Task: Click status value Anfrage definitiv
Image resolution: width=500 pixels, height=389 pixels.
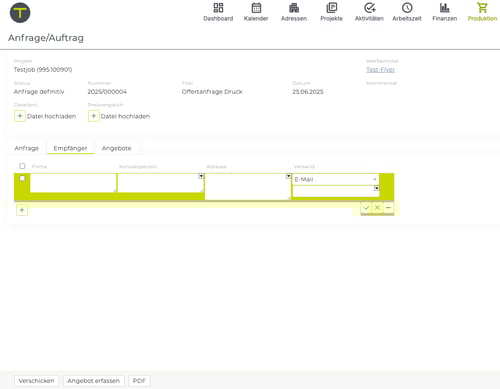Action: [39, 92]
